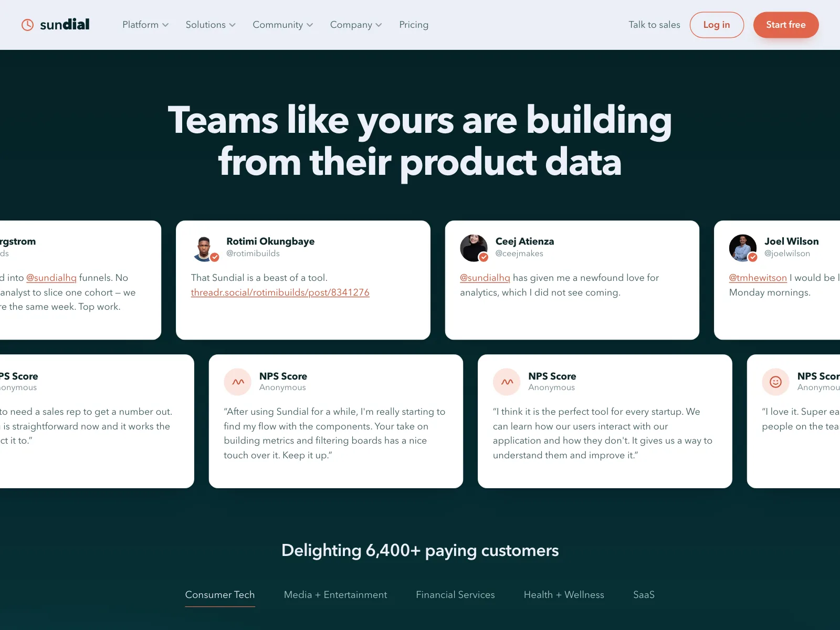Go to the Pricing page
Screen dimensions: 840x630
click(x=414, y=25)
